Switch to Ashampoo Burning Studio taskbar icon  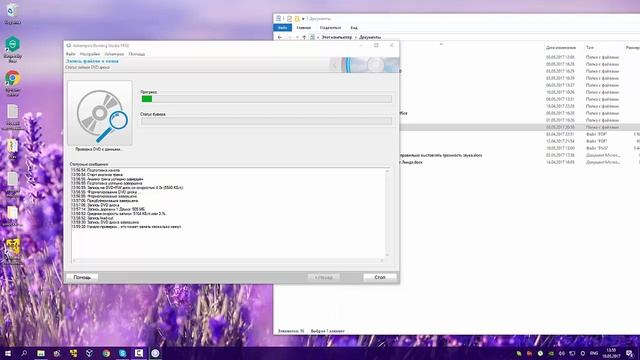click(155, 353)
